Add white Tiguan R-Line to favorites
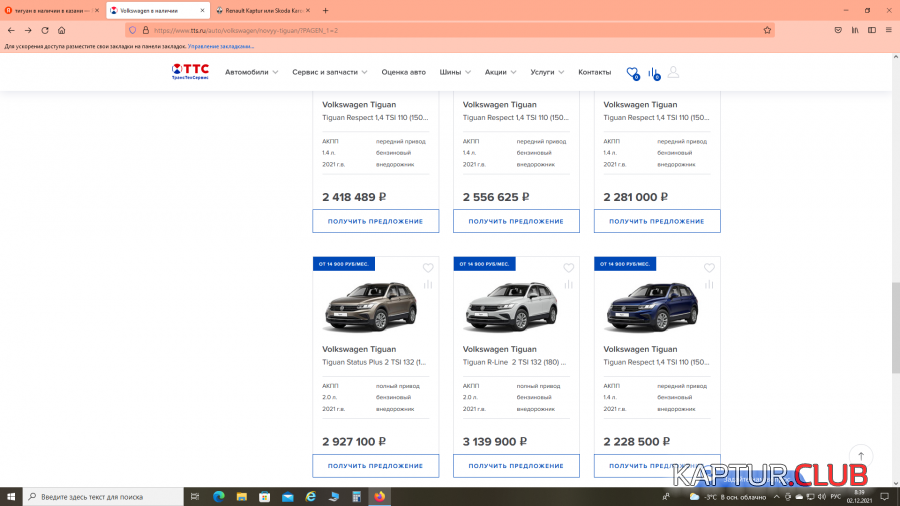Viewport: 900px width, 506px height. point(569,268)
